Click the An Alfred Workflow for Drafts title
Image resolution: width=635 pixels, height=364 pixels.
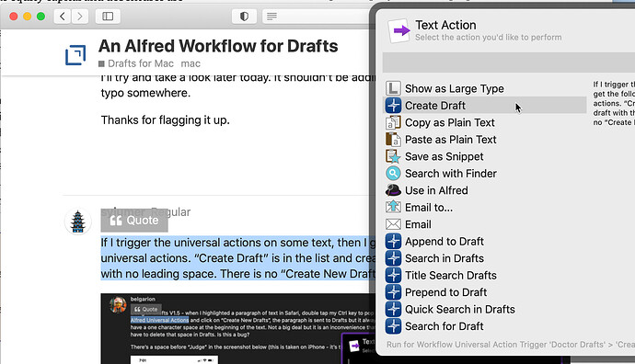[218, 46]
